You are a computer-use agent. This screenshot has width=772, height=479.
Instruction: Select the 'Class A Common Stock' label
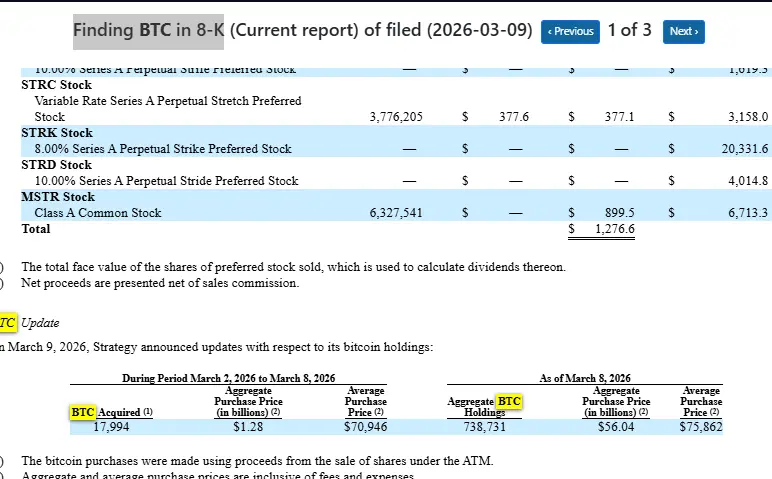98,213
